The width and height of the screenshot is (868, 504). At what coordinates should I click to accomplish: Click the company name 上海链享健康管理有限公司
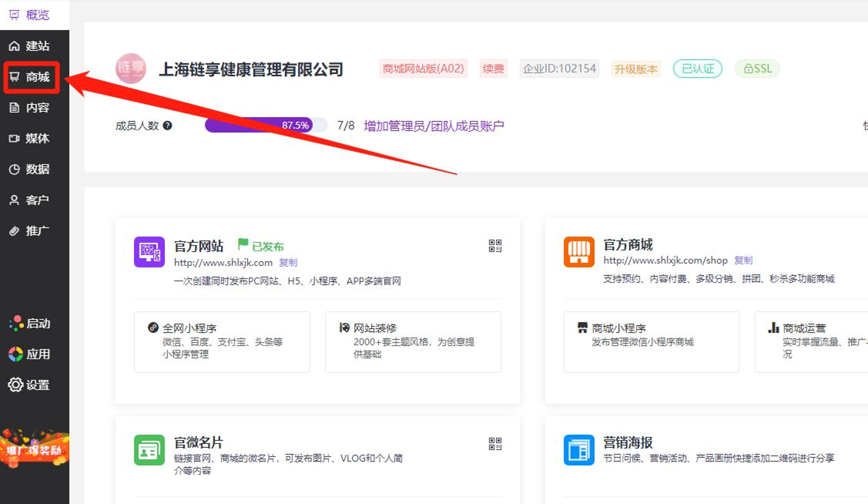pos(251,69)
